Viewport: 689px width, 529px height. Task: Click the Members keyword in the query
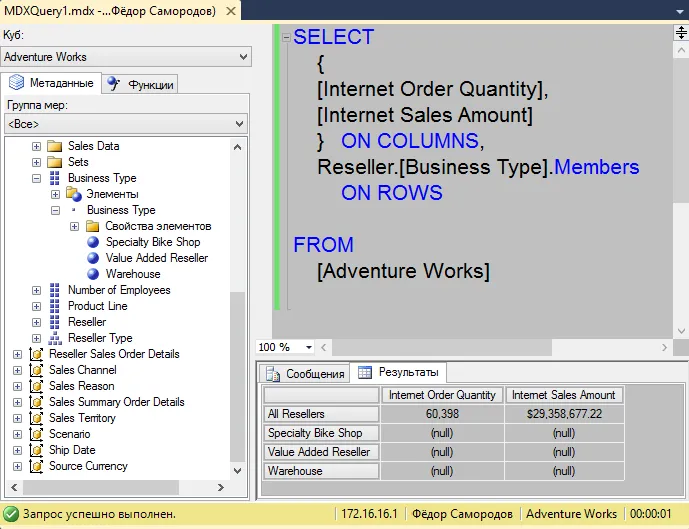tap(596, 167)
